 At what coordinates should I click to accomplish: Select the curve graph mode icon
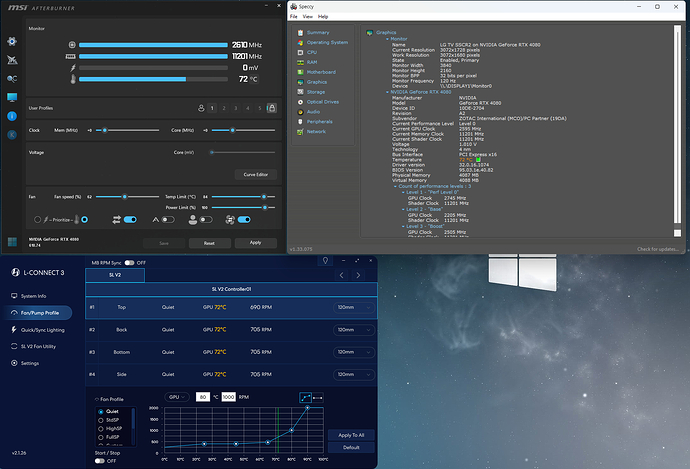(305, 398)
